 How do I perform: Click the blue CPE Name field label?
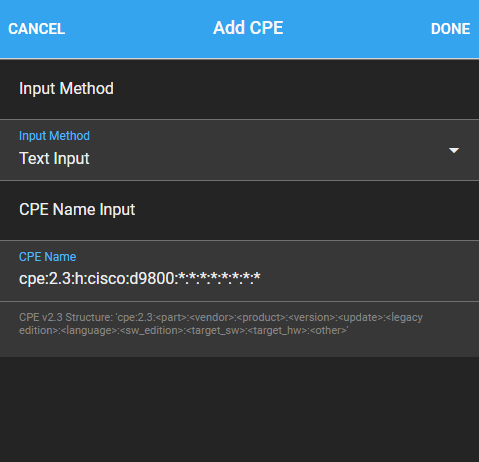point(47,257)
